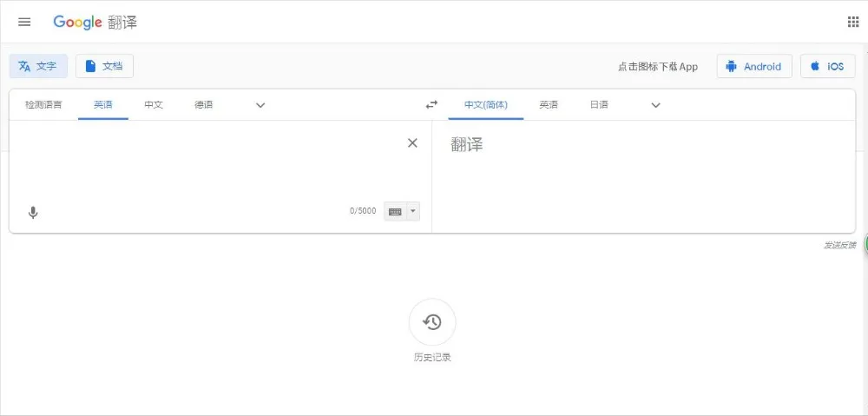Open the history clock icon

click(x=431, y=322)
